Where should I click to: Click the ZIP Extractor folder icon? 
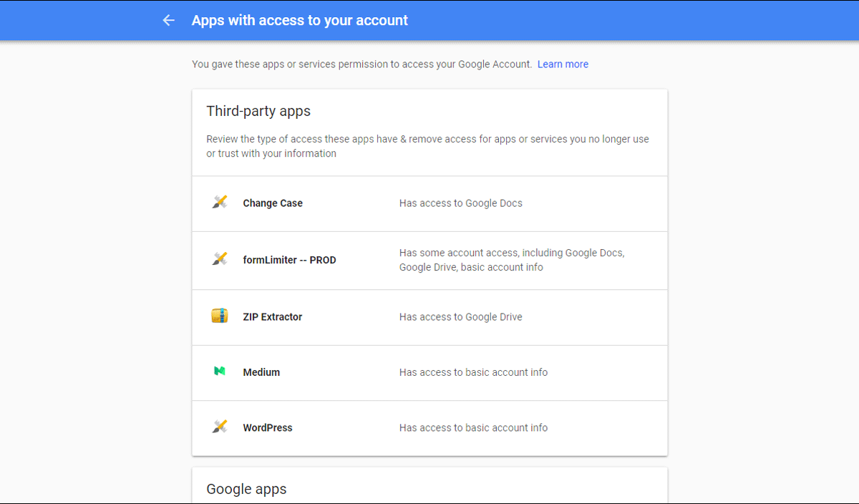click(220, 316)
